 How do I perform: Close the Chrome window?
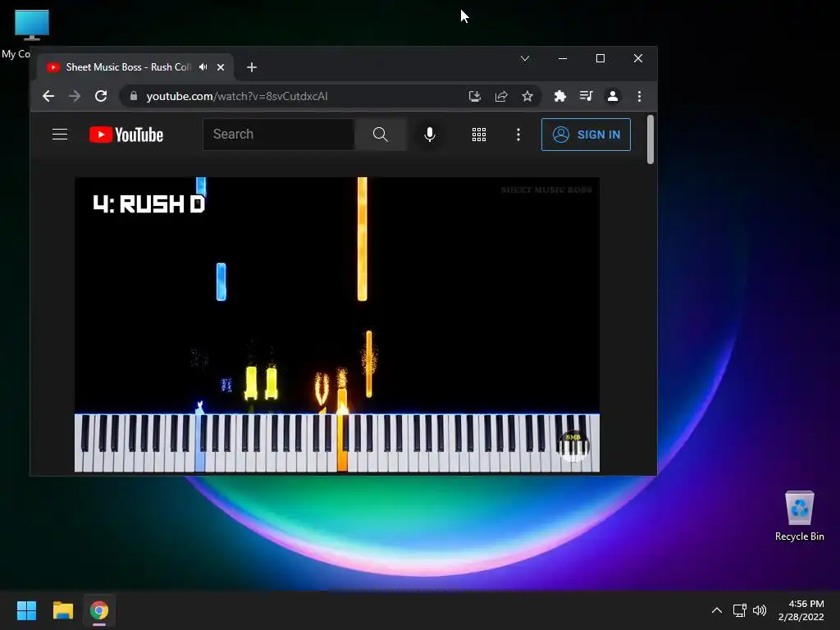click(x=638, y=58)
